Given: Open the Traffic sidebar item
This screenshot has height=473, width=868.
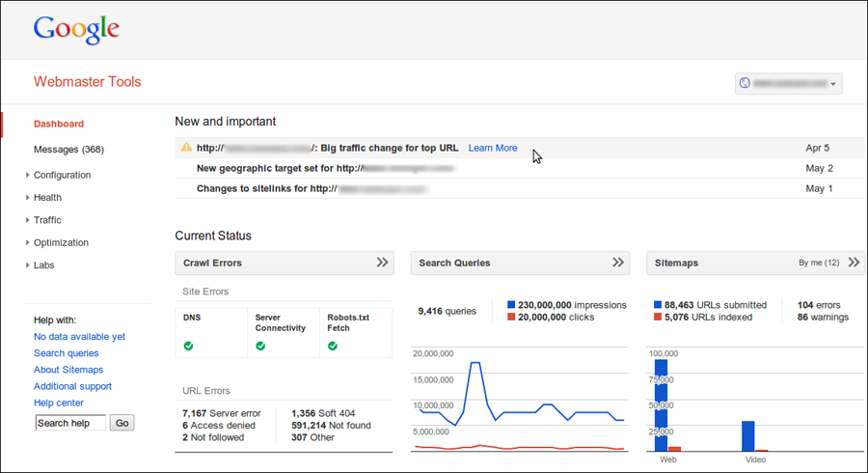Looking at the screenshot, I should (x=47, y=220).
